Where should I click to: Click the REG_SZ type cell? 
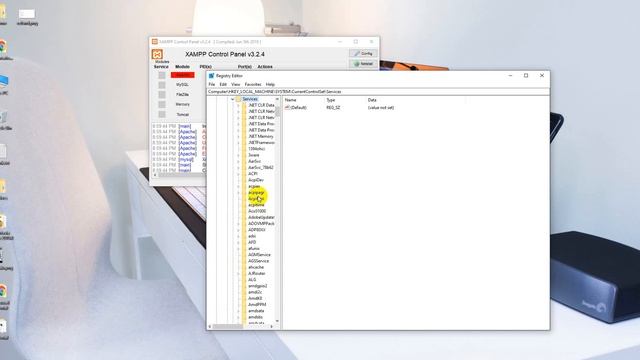[333, 108]
